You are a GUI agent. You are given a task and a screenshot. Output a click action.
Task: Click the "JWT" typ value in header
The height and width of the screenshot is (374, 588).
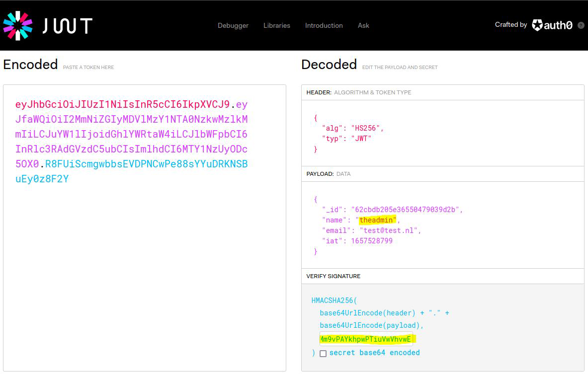(x=361, y=139)
